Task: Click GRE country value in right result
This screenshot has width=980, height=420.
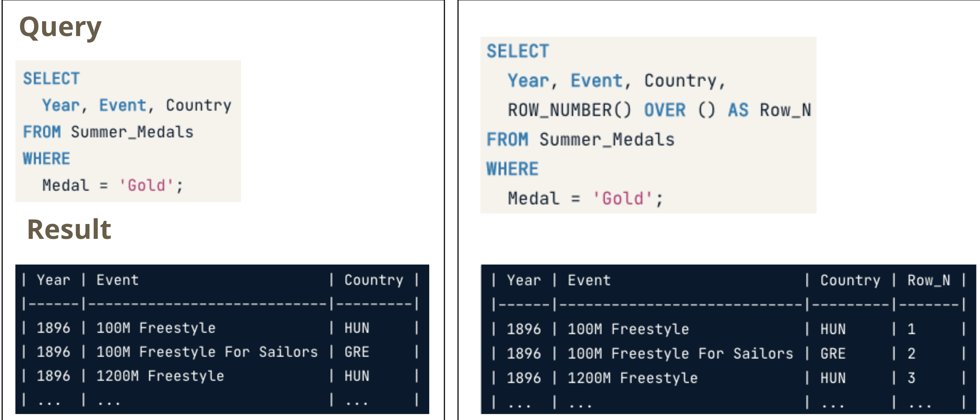Action: click(833, 353)
